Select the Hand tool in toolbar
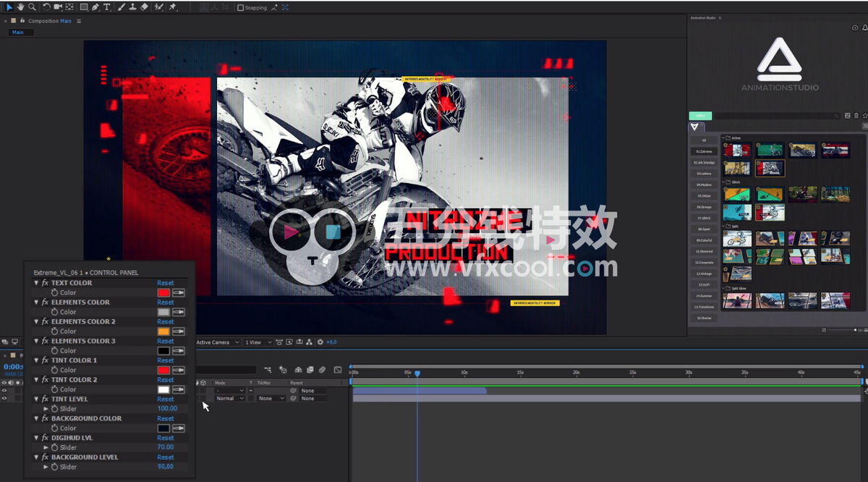This screenshot has width=868, height=482. tap(21, 7)
